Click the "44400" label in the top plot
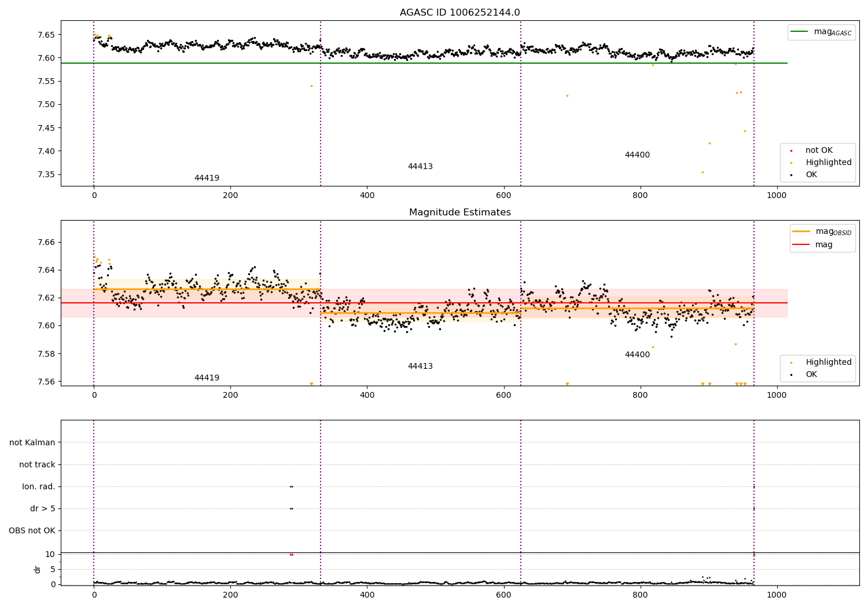 (x=637, y=155)
